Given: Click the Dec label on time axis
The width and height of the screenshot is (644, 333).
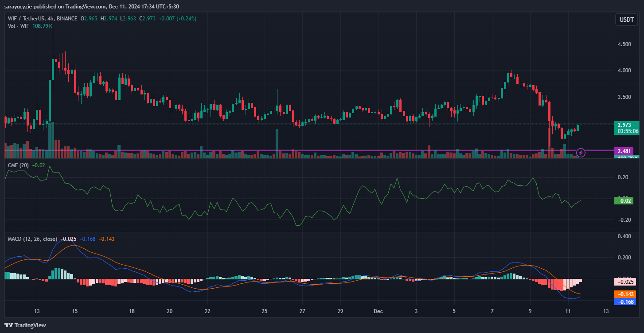Looking at the screenshot, I should point(378,311).
